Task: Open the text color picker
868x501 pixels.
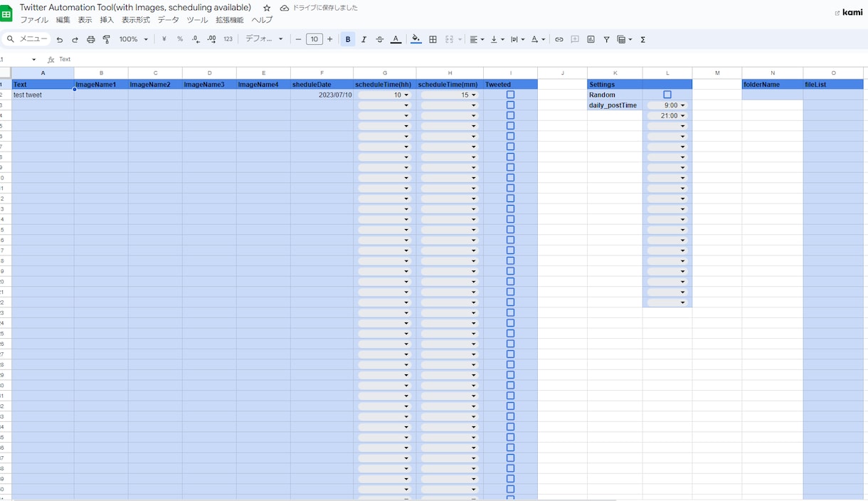Action: (x=396, y=39)
